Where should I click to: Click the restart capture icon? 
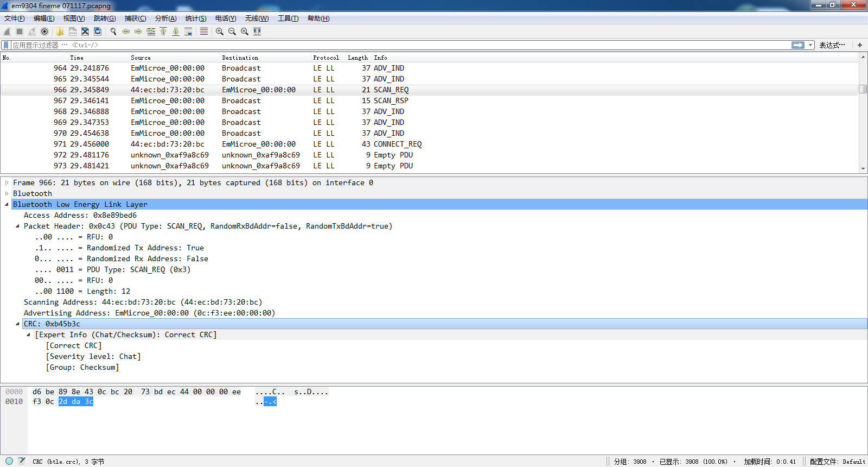[x=32, y=31]
